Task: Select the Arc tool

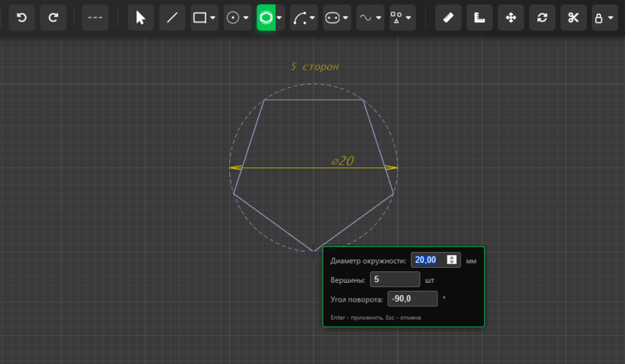Action: coord(300,17)
